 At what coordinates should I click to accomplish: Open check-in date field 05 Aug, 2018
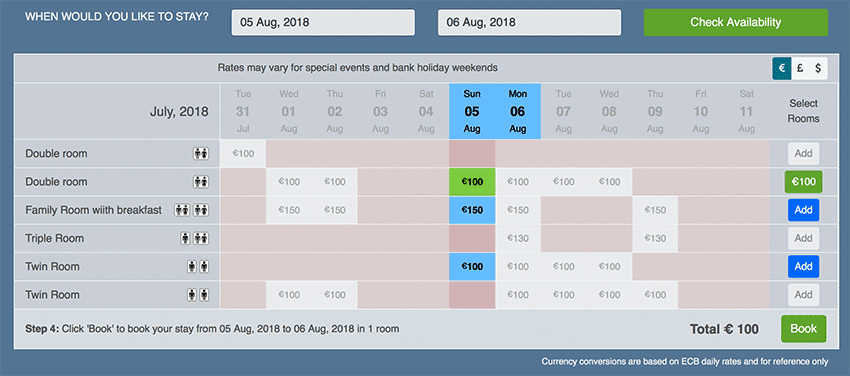(323, 23)
